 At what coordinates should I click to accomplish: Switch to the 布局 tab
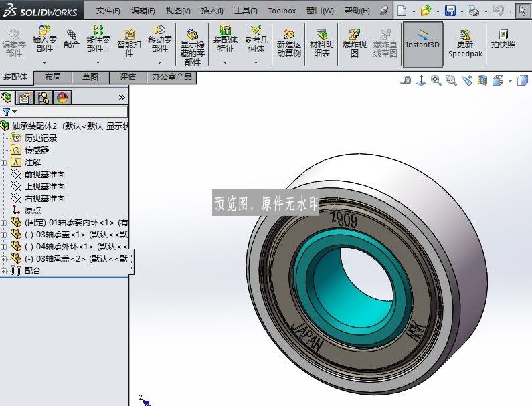(53, 78)
